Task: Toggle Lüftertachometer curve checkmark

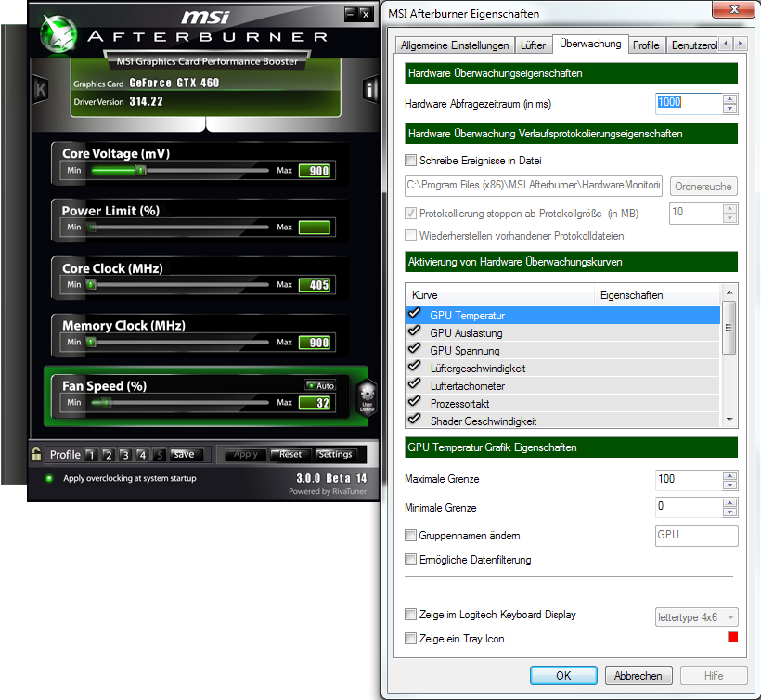Action: [415, 384]
